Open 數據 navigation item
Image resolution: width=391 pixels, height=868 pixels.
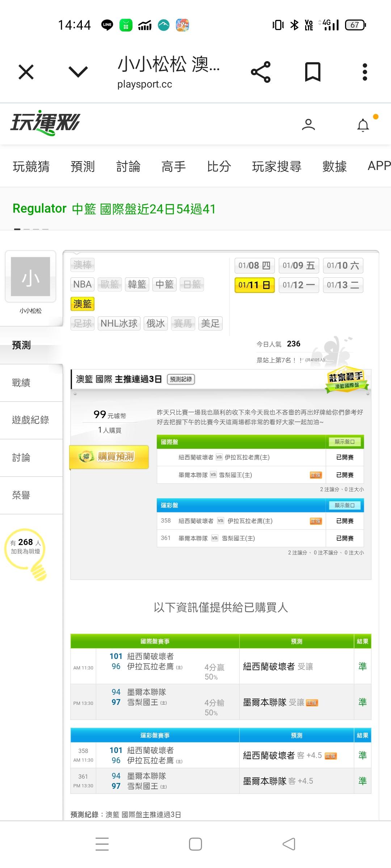click(335, 166)
